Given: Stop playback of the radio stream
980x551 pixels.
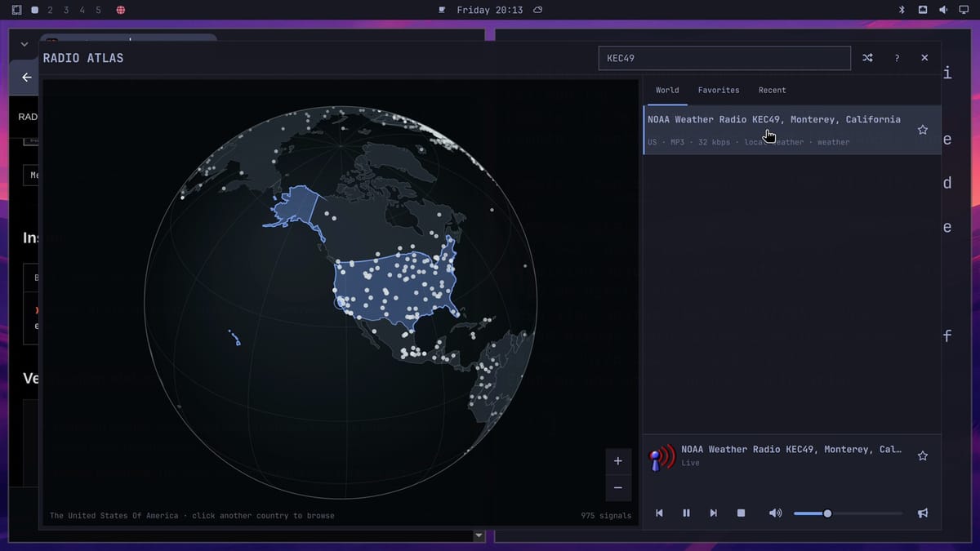Looking at the screenshot, I should point(741,513).
